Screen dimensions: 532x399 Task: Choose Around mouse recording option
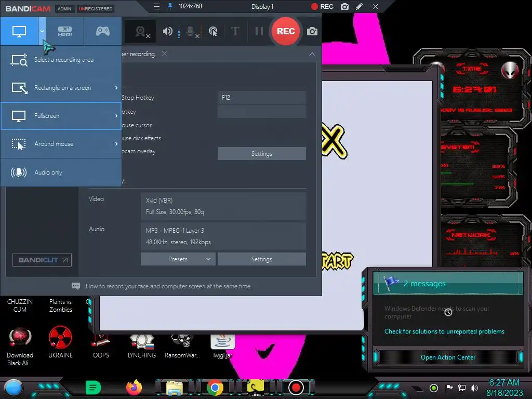click(x=61, y=144)
